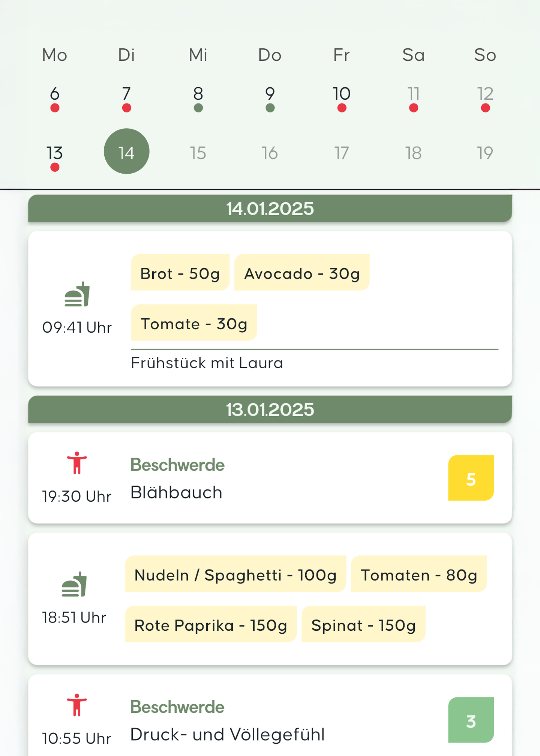Tap the red symptom icon at 10:55 Uhr

click(x=77, y=705)
